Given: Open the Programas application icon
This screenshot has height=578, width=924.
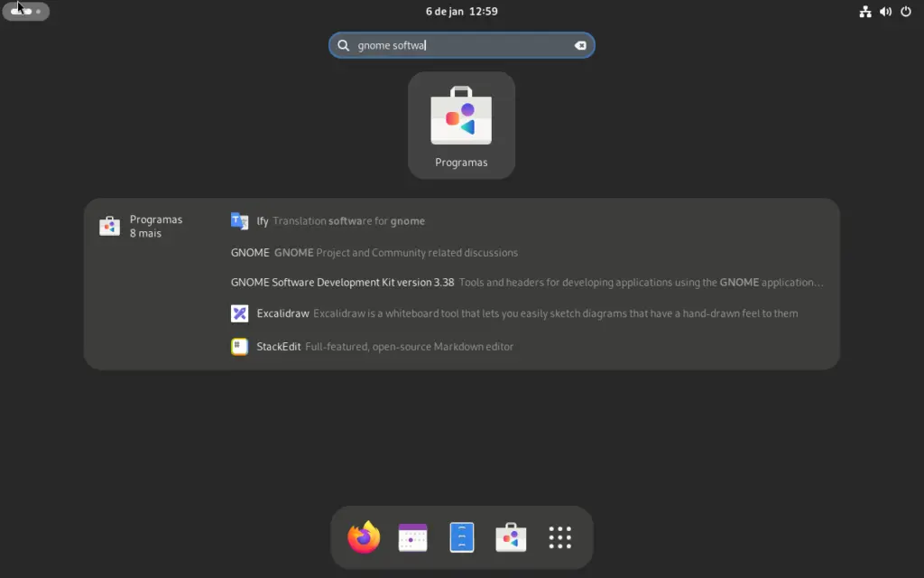Looking at the screenshot, I should [461, 125].
